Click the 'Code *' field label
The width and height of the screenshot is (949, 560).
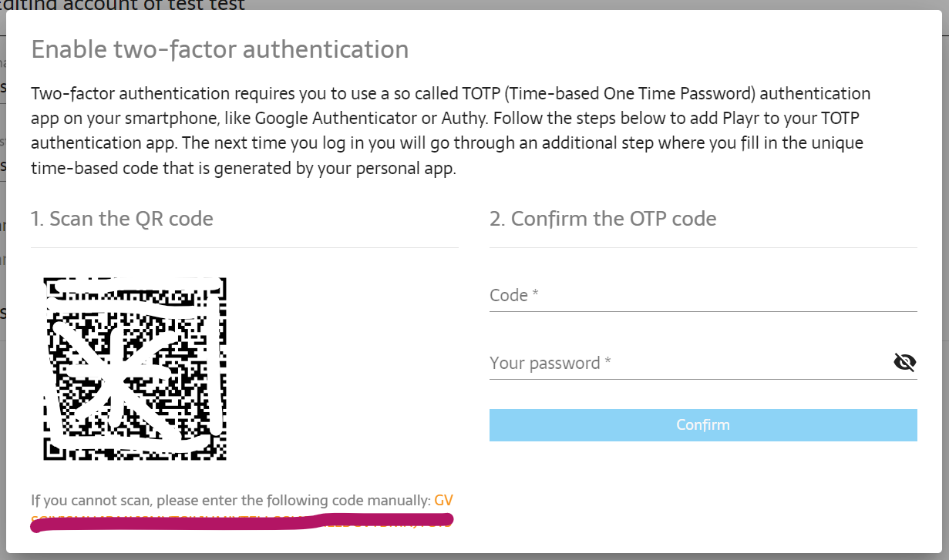click(513, 296)
